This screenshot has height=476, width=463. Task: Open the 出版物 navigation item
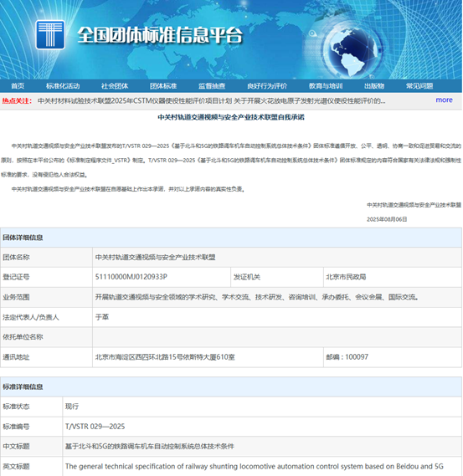pos(374,86)
